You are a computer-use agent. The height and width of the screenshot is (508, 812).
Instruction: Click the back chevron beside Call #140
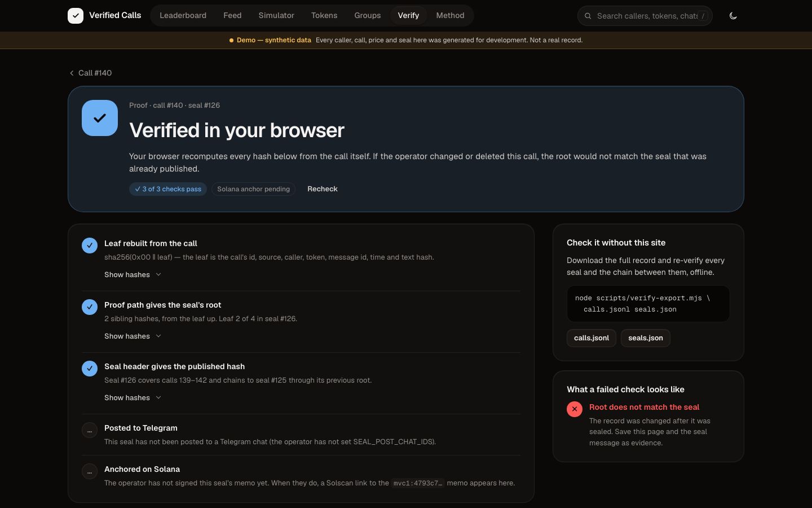click(x=72, y=73)
